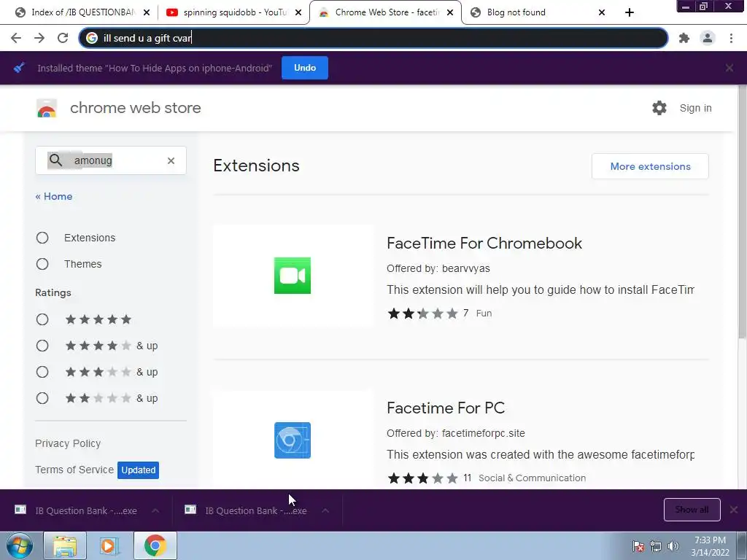Image resolution: width=747 pixels, height=560 pixels.
Task: Open the FaceTime For Chromebook title
Action: pos(484,244)
